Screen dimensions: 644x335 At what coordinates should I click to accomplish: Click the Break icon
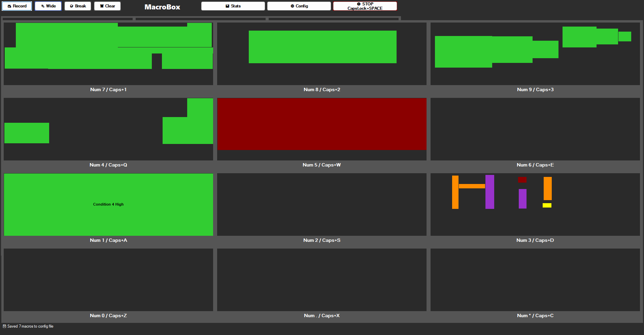[x=71, y=6]
